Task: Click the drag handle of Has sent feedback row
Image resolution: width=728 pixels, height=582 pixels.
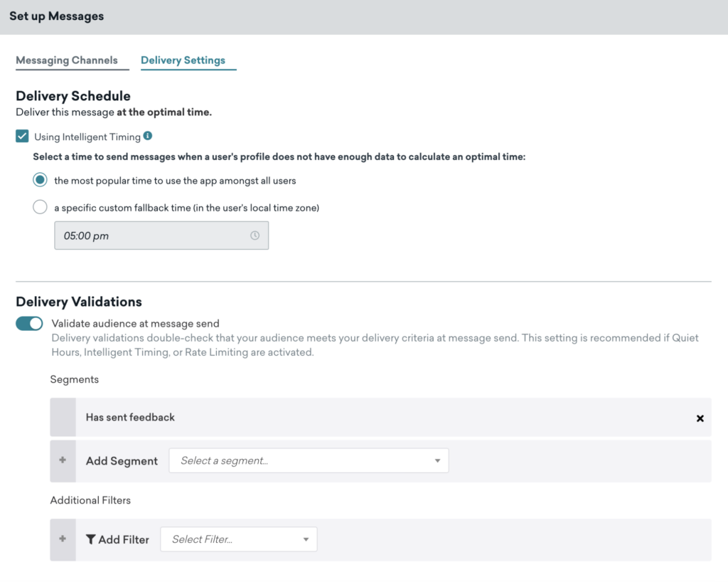Action: [x=63, y=417]
